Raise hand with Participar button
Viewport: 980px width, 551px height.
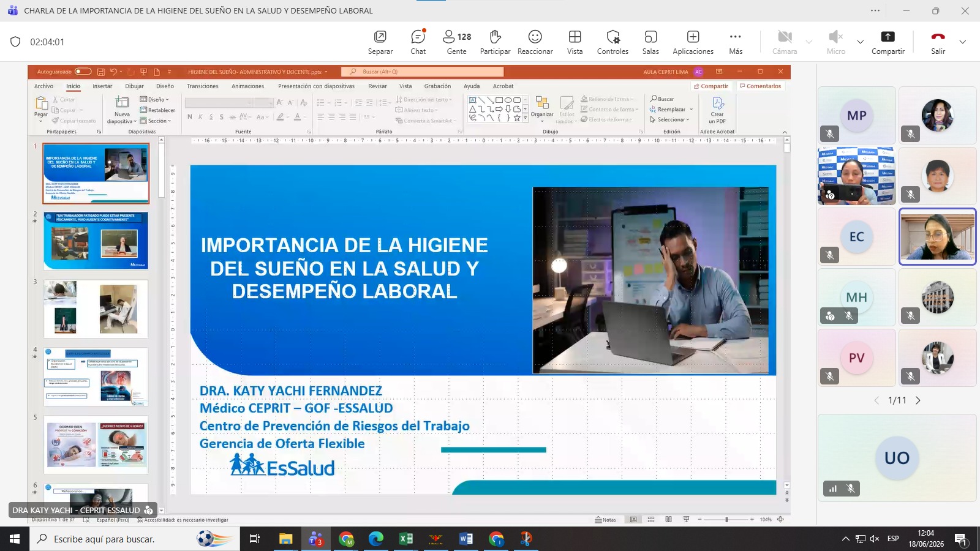495,42
